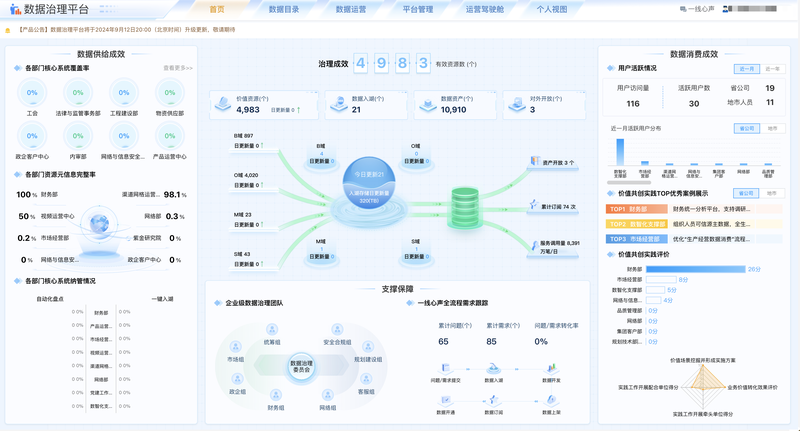Click the 累计问题 value 65
Image resolution: width=800 pixels, height=431 pixels.
[443, 342]
